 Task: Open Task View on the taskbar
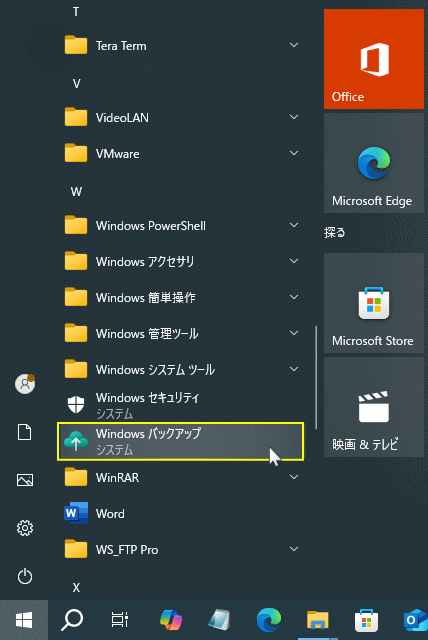click(x=120, y=620)
